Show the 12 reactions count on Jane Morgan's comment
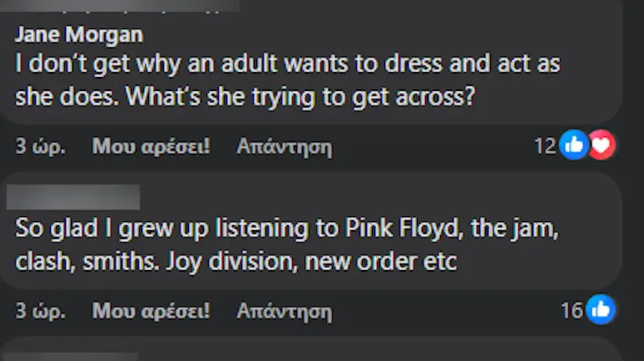Image resolution: width=644 pixels, height=361 pixels. click(545, 146)
